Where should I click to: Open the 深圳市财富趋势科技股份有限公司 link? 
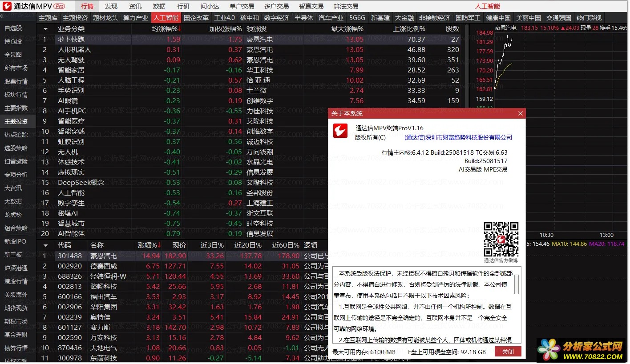pyautogui.click(x=458, y=137)
